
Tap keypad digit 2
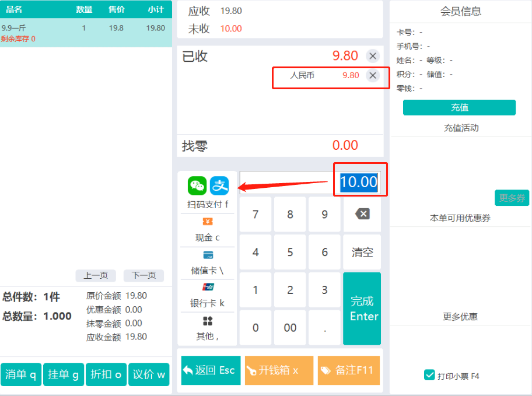tap(290, 290)
